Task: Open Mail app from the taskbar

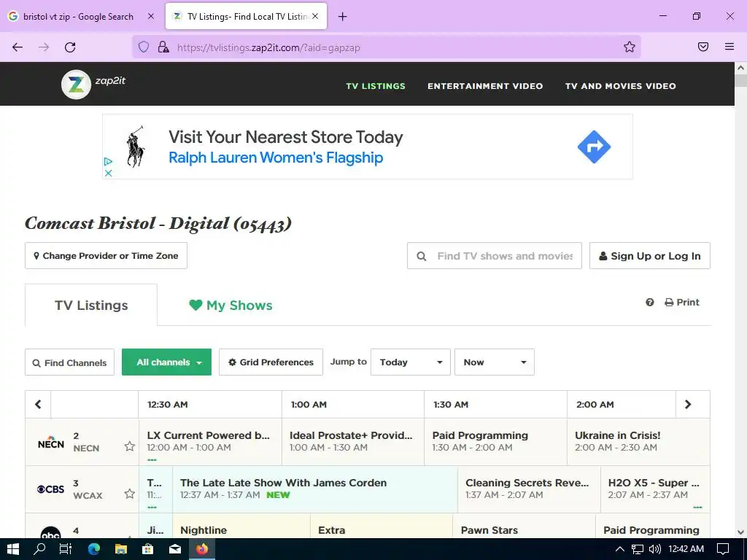Action: pyautogui.click(x=175, y=549)
